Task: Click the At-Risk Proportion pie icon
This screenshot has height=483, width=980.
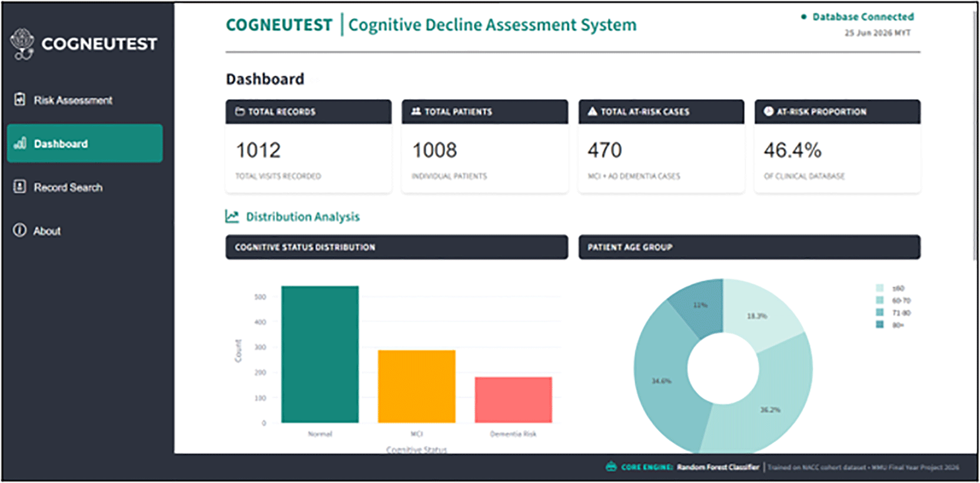Action: click(768, 111)
